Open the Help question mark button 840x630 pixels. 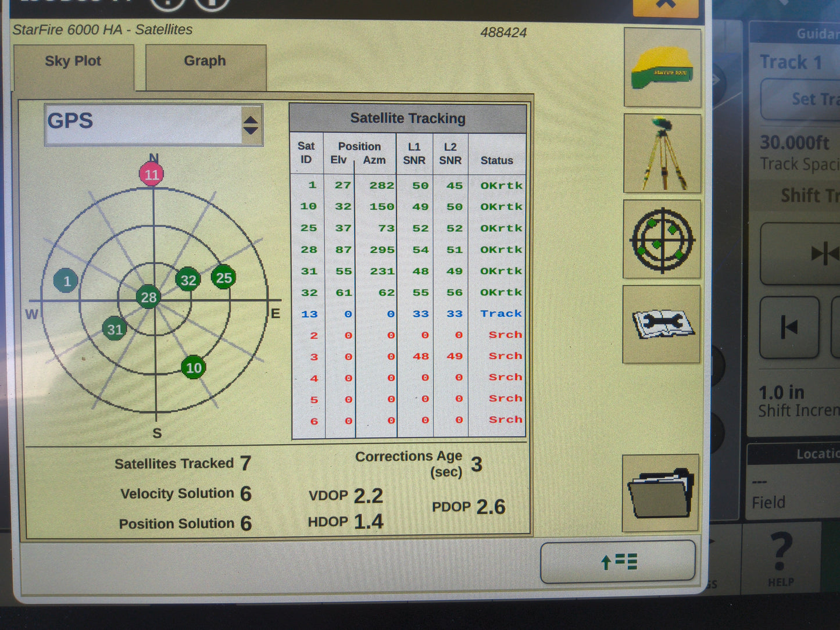(781, 558)
